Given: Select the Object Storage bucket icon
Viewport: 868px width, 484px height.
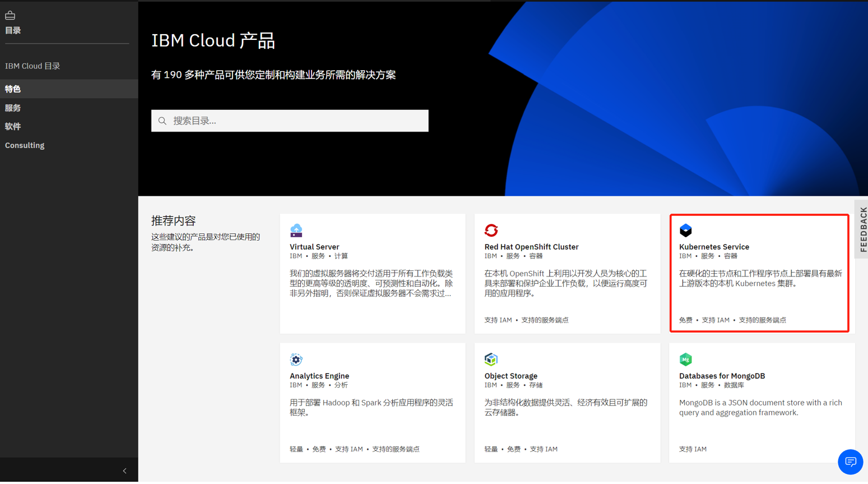Looking at the screenshot, I should (491, 359).
